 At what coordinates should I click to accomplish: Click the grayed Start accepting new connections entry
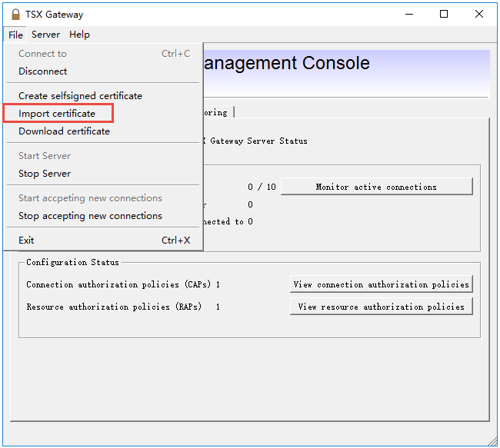(103, 198)
